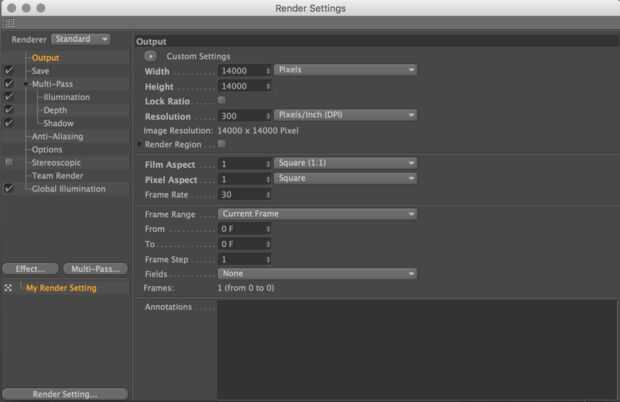This screenshot has height=402, width=620.
Task: Select the Anti-Aliasing settings entry
Action: tap(58, 137)
